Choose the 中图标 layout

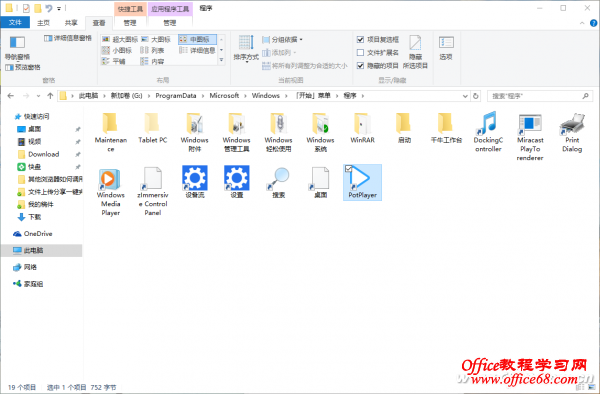tap(197, 39)
